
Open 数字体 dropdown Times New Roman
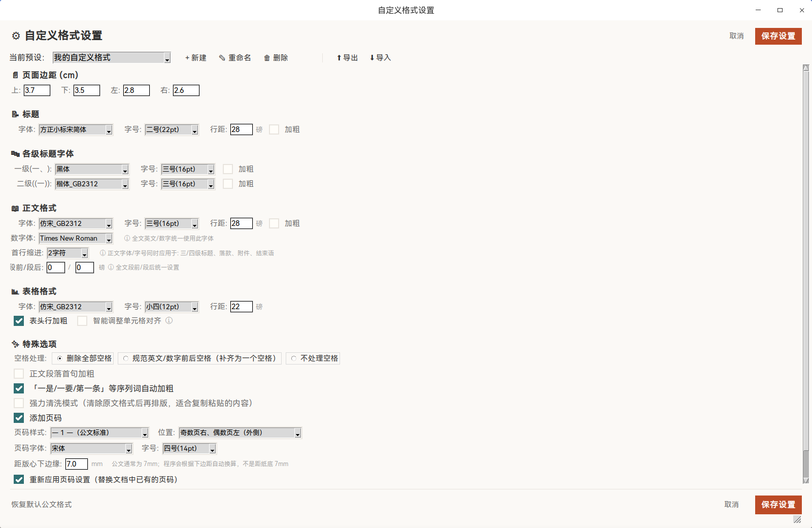pos(76,238)
